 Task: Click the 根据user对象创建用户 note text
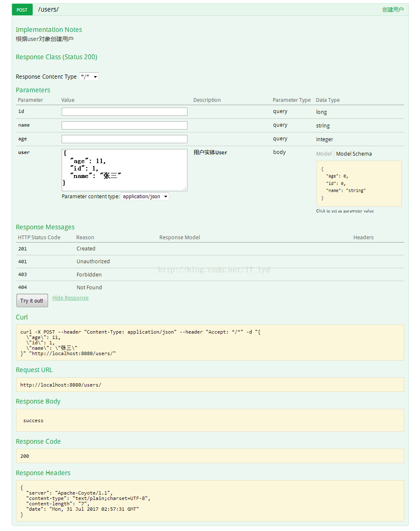pyautogui.click(x=45, y=39)
